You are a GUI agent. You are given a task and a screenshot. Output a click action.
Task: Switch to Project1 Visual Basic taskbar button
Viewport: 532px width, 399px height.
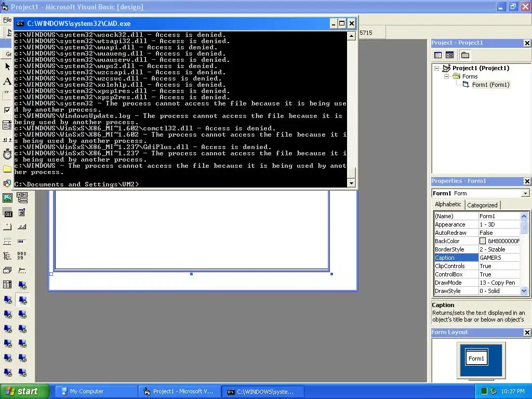(x=179, y=392)
